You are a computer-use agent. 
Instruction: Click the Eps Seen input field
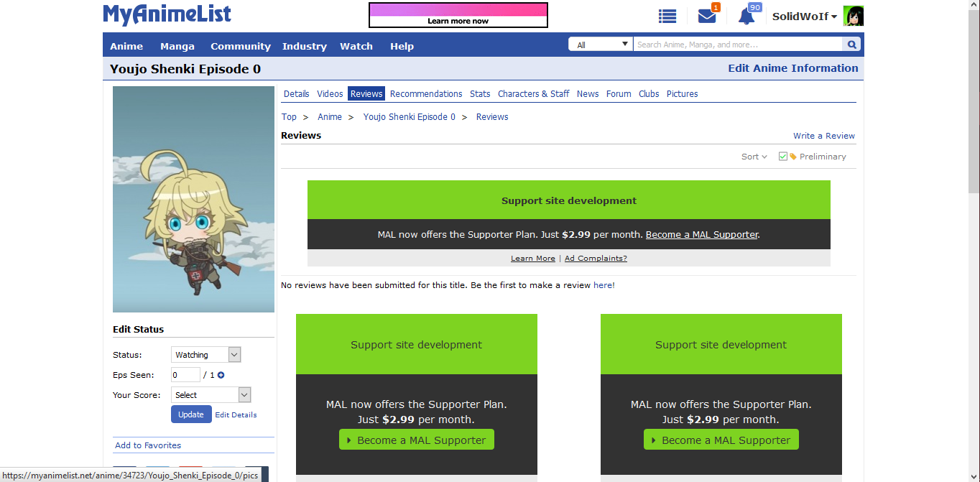185,375
